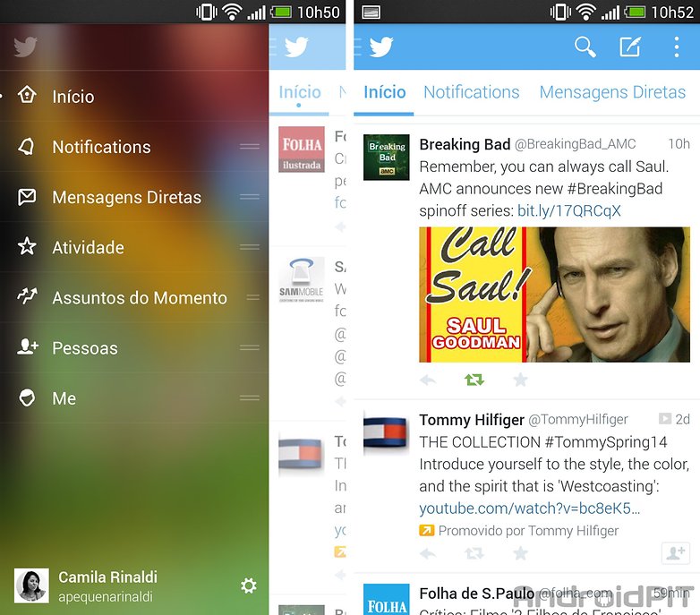This screenshot has width=700, height=615.
Task: Open settings gear next to Camila Rinaldi
Action: [249, 585]
